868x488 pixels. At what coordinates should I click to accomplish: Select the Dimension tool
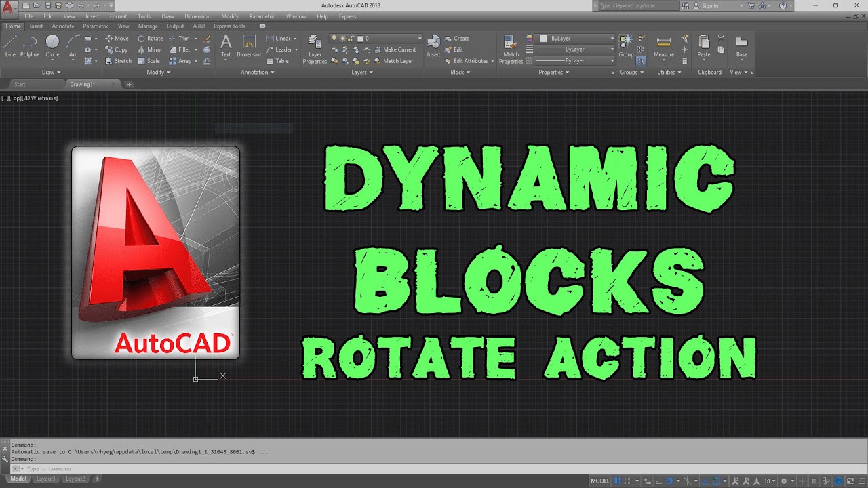tap(250, 46)
